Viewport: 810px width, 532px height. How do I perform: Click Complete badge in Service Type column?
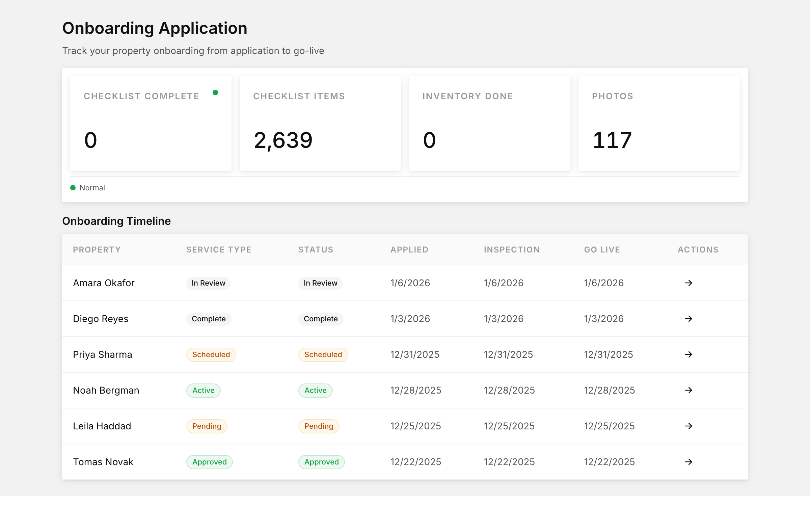point(209,319)
